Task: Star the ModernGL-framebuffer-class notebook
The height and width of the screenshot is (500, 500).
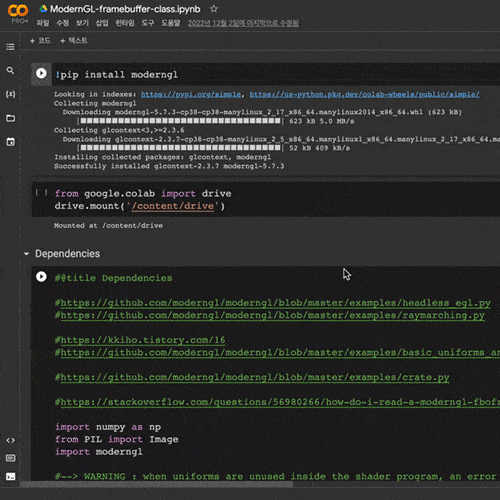Action: point(214,9)
